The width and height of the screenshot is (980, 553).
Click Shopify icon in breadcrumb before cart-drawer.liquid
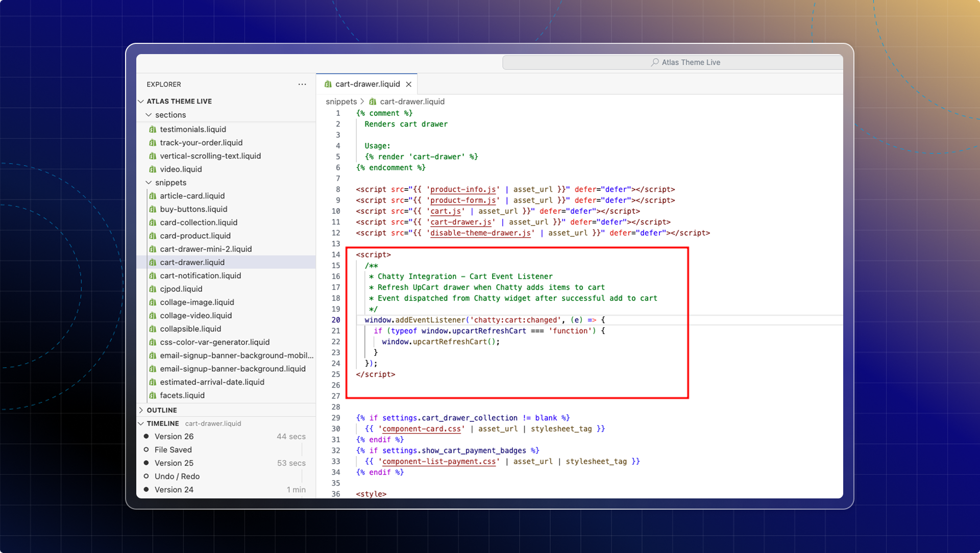(x=373, y=102)
